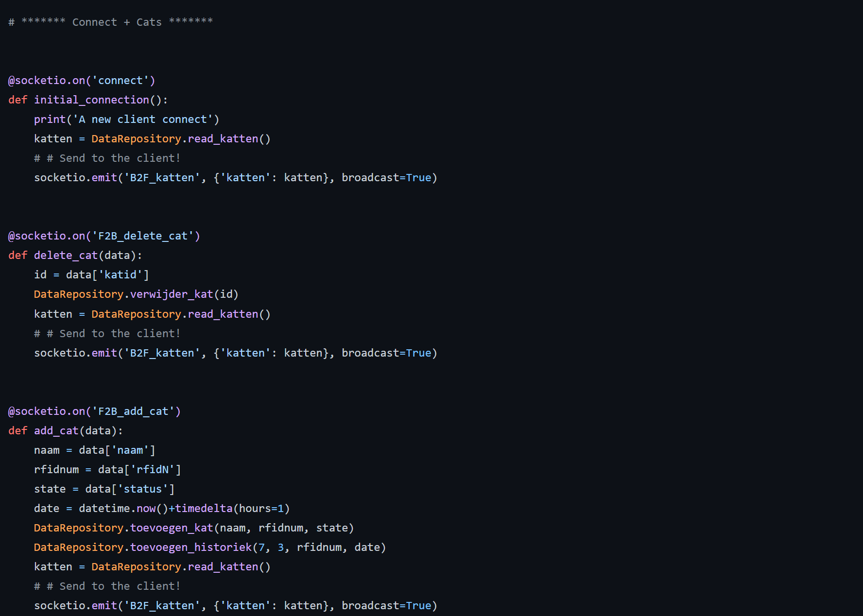Click the date = datetime.now() line
The height and width of the screenshot is (616, 863).
162,508
